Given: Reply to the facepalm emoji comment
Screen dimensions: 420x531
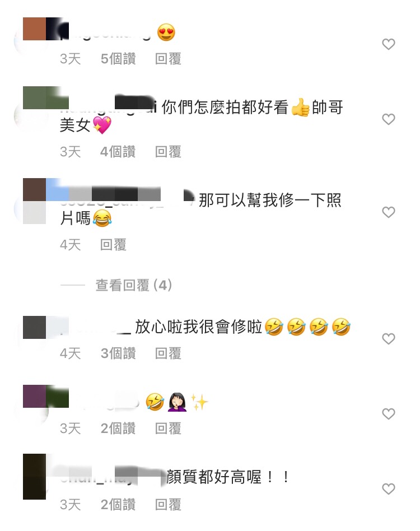Looking at the screenshot, I should click(x=168, y=428).
